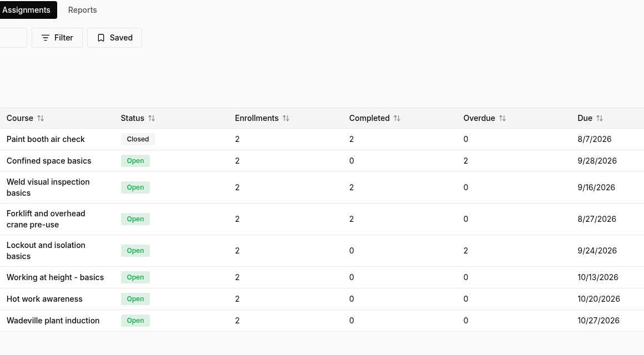Click Open badge for Lockout and isolation
This screenshot has height=355, width=644.
(135, 251)
